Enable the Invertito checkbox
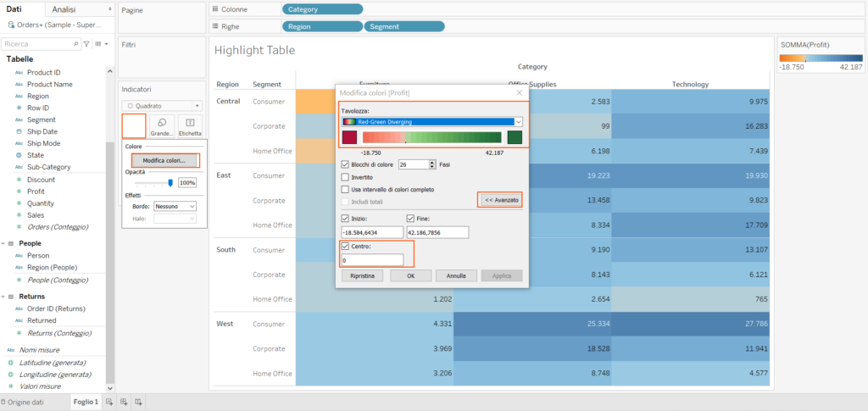This screenshot has width=868, height=411. coord(344,177)
